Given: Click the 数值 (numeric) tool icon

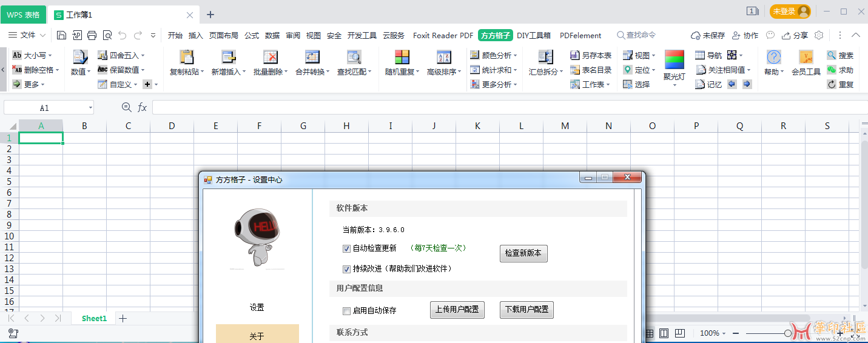Looking at the screenshot, I should (80, 57).
